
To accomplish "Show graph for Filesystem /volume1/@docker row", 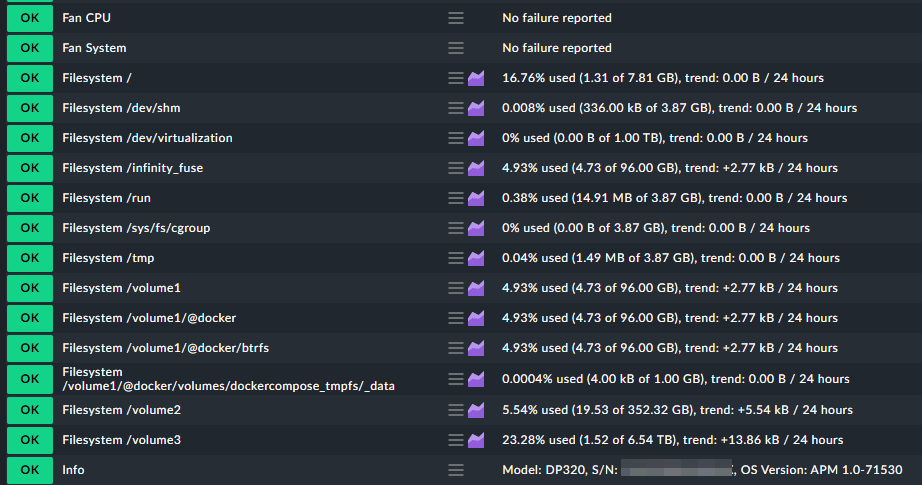I will point(476,318).
